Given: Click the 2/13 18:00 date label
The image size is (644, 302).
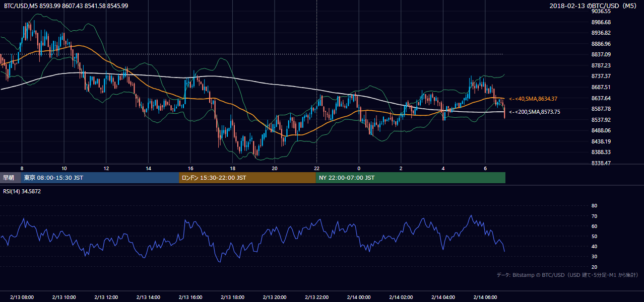Looking at the screenshot, I should (x=233, y=297).
